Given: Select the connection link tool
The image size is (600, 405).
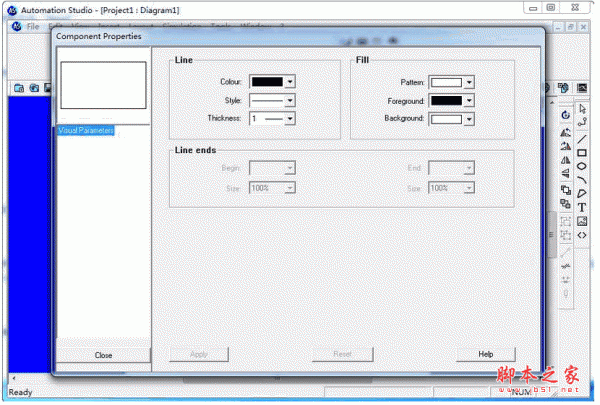Looking at the screenshot, I should point(582,122).
